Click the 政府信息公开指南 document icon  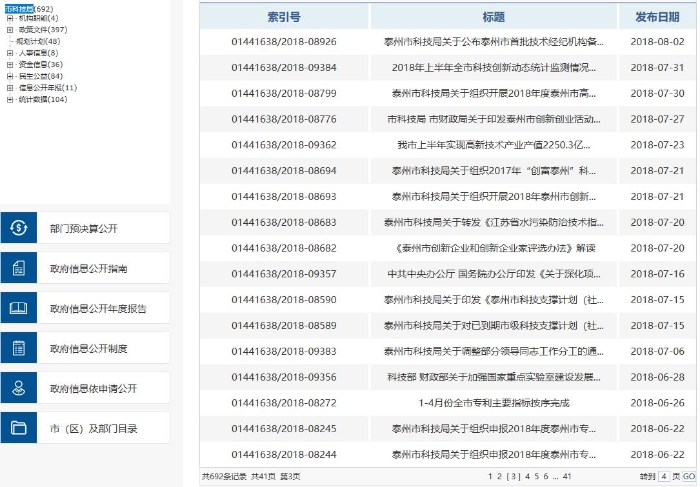(x=19, y=268)
